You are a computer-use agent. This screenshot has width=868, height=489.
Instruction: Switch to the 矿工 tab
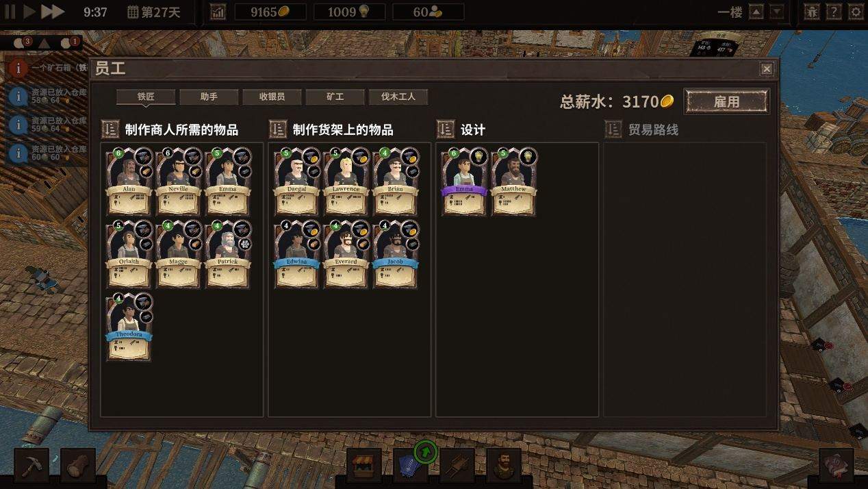coord(335,97)
